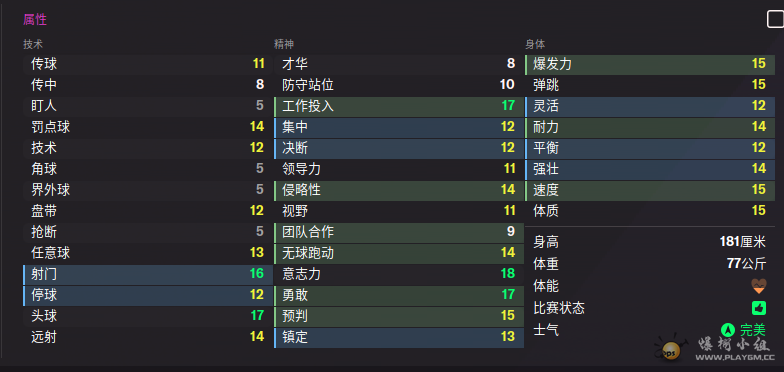This screenshot has width=784, height=372.
Task: Click the 头球 attribute row
Action: coord(148,316)
